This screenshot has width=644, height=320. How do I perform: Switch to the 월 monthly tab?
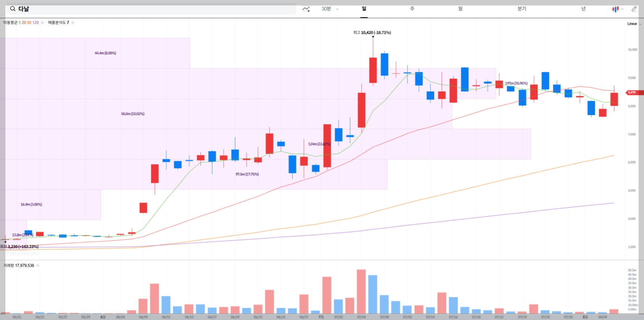point(460,9)
